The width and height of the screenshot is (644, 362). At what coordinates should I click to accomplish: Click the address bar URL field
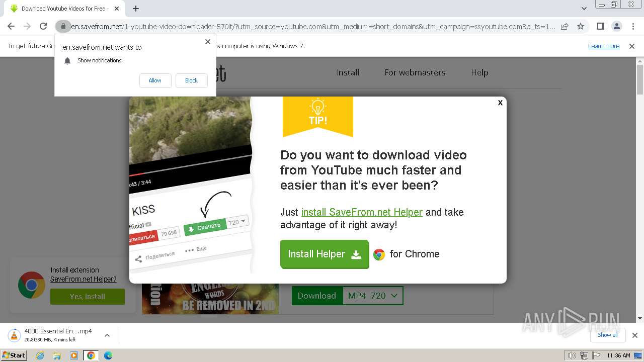point(312,26)
